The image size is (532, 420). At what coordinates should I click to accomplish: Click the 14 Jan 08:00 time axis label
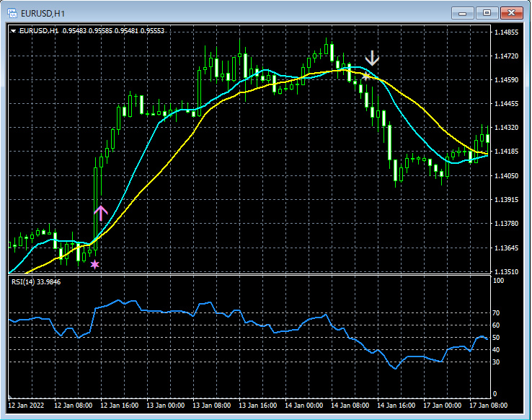pyautogui.click(x=350, y=406)
